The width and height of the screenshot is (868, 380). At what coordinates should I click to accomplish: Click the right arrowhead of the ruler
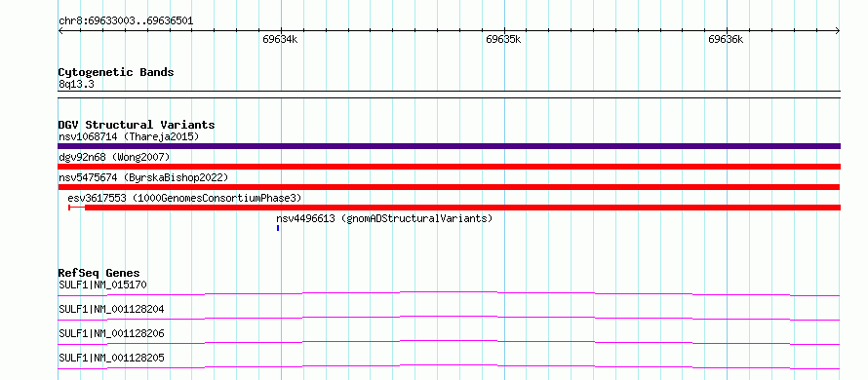click(838, 31)
